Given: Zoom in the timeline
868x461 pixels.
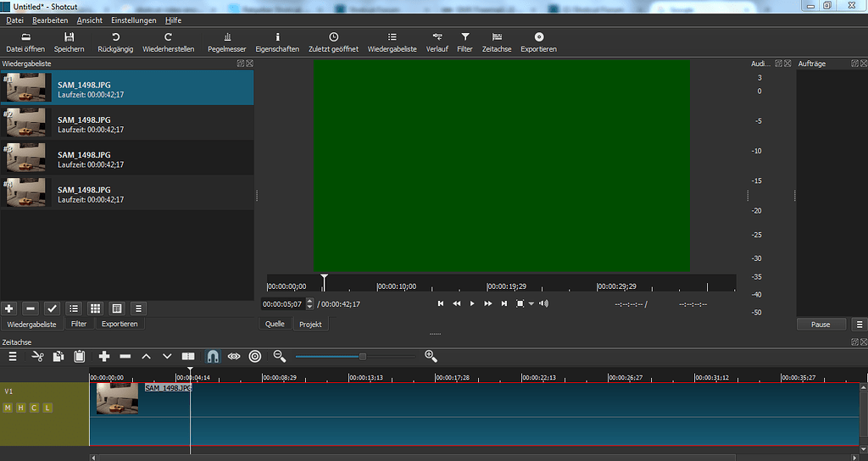Looking at the screenshot, I should pyautogui.click(x=431, y=357).
